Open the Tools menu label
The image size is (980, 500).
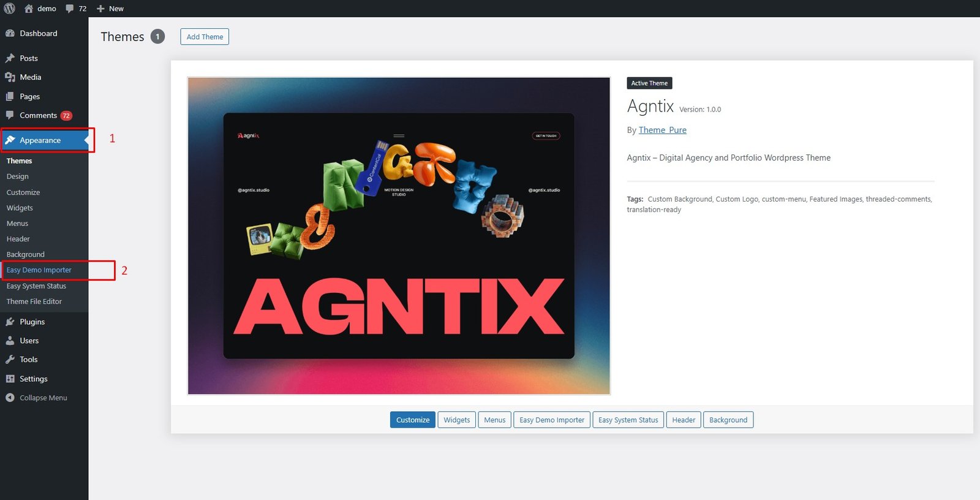tap(28, 360)
